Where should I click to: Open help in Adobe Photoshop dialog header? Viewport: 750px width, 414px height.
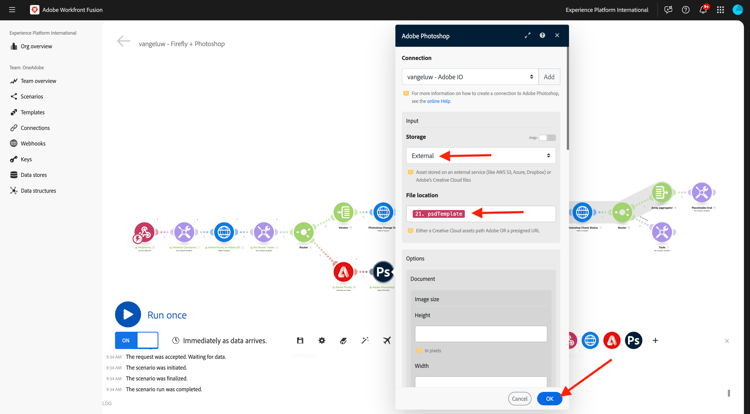[x=542, y=35]
